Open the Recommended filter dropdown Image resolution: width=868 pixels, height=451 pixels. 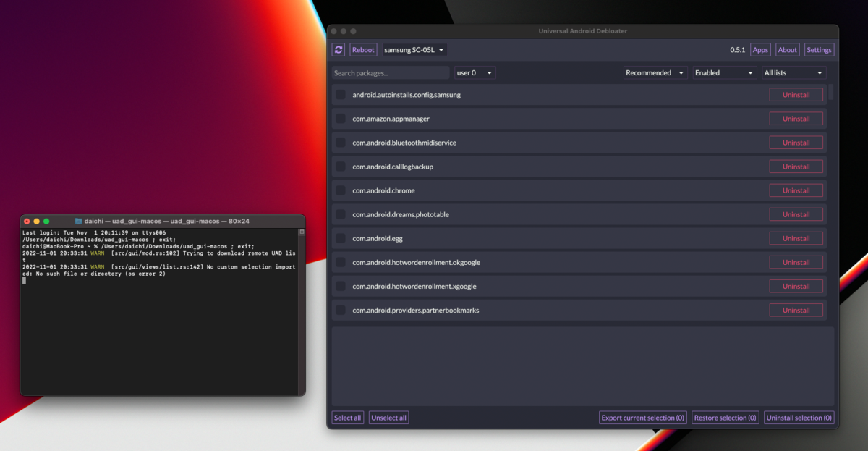click(x=656, y=72)
